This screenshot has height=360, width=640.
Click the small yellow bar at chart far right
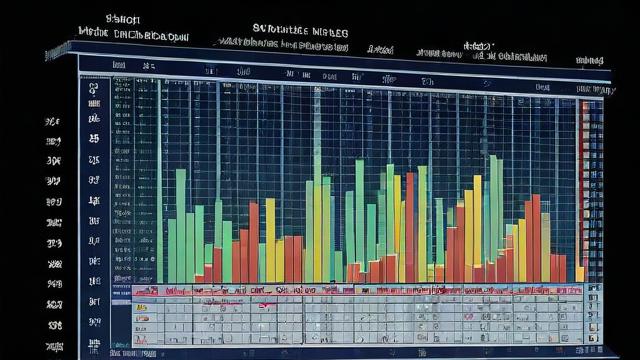580,274
